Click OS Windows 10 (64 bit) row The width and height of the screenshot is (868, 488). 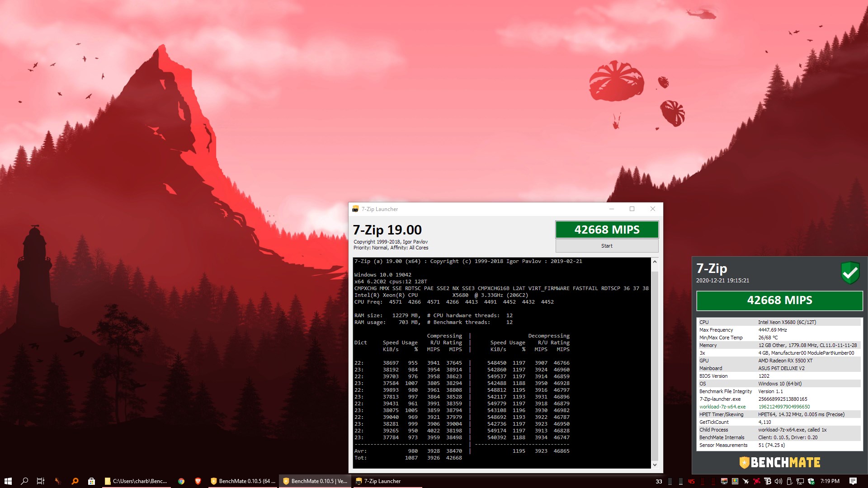tap(779, 384)
